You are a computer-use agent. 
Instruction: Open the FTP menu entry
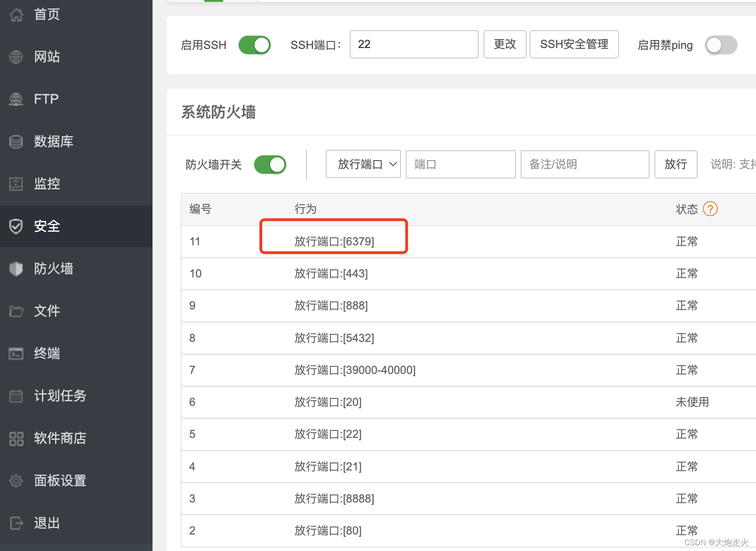pyautogui.click(x=46, y=99)
